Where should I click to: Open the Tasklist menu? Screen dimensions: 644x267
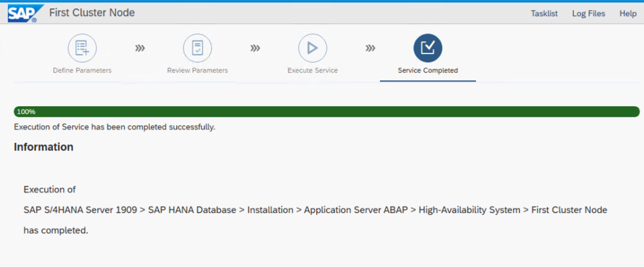click(544, 14)
